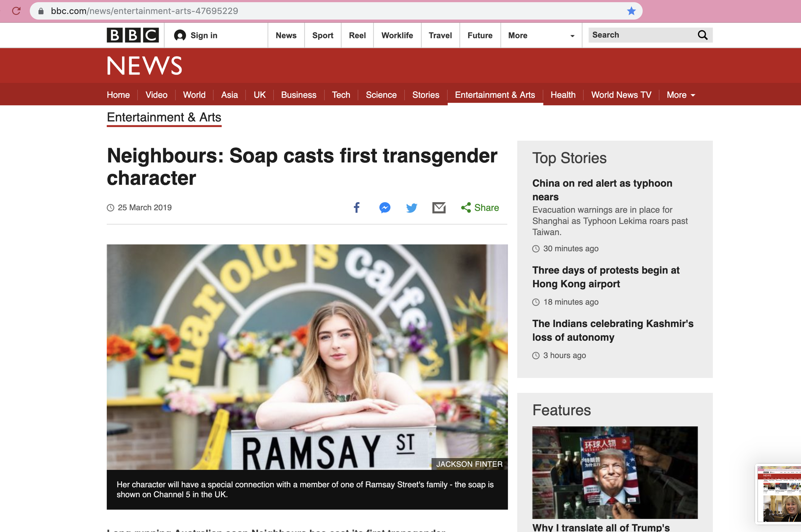Click the Typhoon Lekima summary text
The image size is (801, 532).
(x=610, y=221)
